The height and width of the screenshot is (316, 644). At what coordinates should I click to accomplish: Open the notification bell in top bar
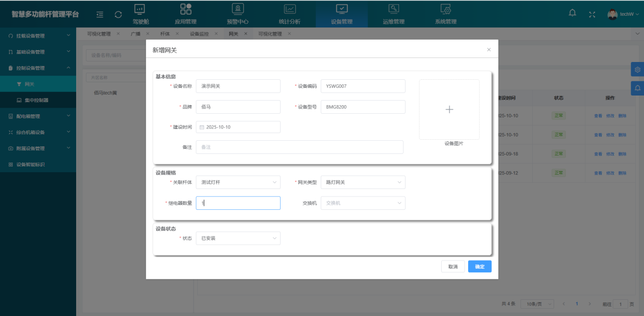pos(572,13)
